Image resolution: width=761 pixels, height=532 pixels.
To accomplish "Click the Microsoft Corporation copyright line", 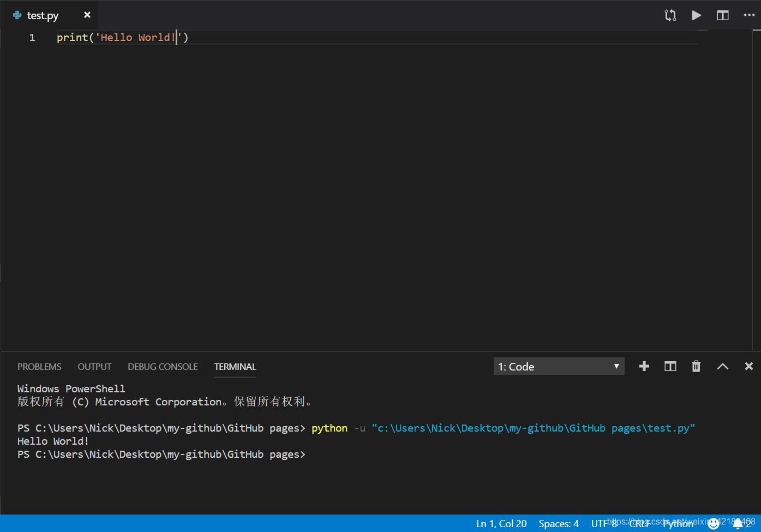I will [166, 402].
